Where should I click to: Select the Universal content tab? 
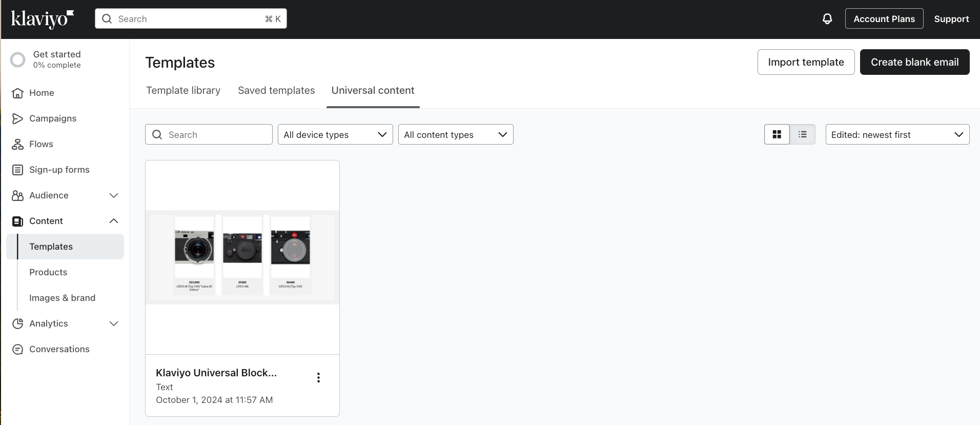pyautogui.click(x=373, y=90)
